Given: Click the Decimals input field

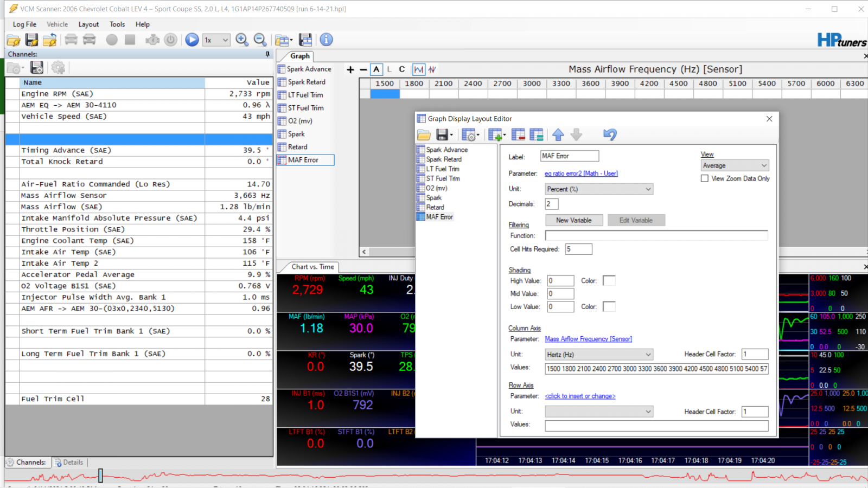Looking at the screenshot, I should tap(551, 204).
